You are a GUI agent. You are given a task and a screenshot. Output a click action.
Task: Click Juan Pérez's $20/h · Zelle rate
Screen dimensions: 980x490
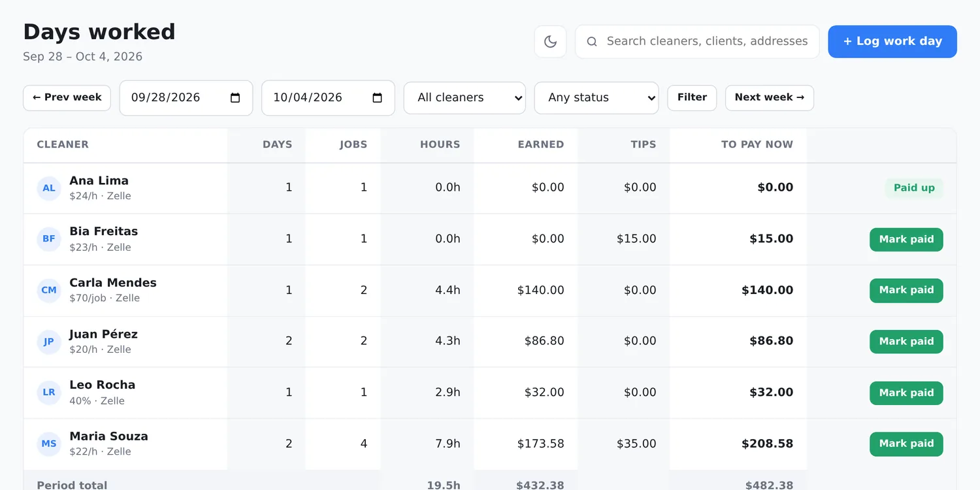pyautogui.click(x=100, y=350)
